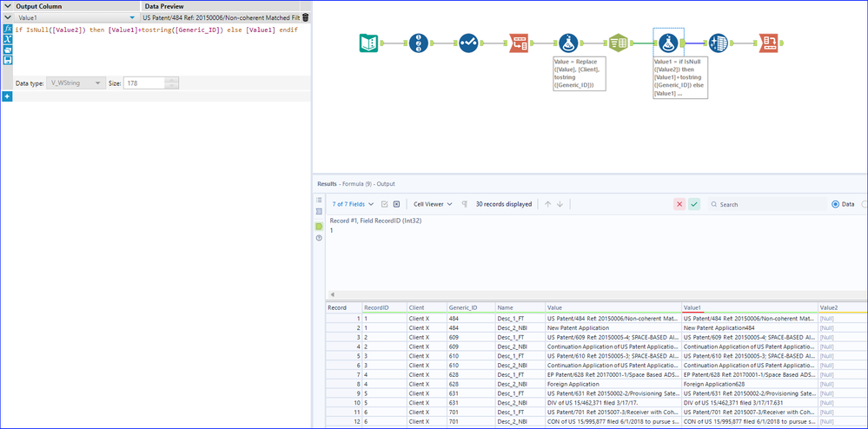
Task: Select the Data radio button
Action: 835,204
